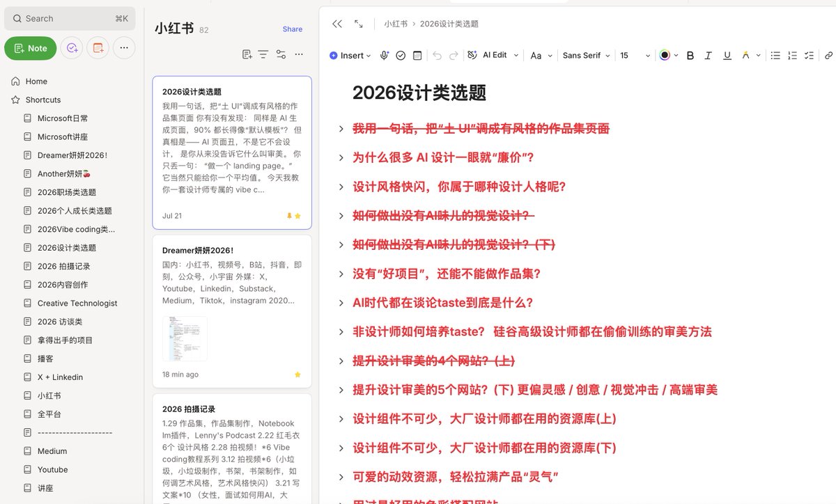This screenshot has height=504, width=836.
Task: Click the calendar icon in editor toolbar
Action: point(417,56)
